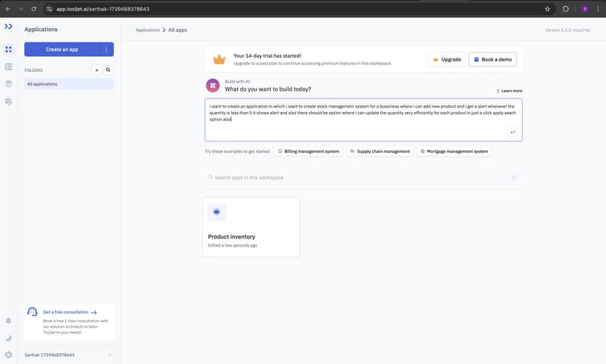Search folders with magnifier icon

coord(108,70)
